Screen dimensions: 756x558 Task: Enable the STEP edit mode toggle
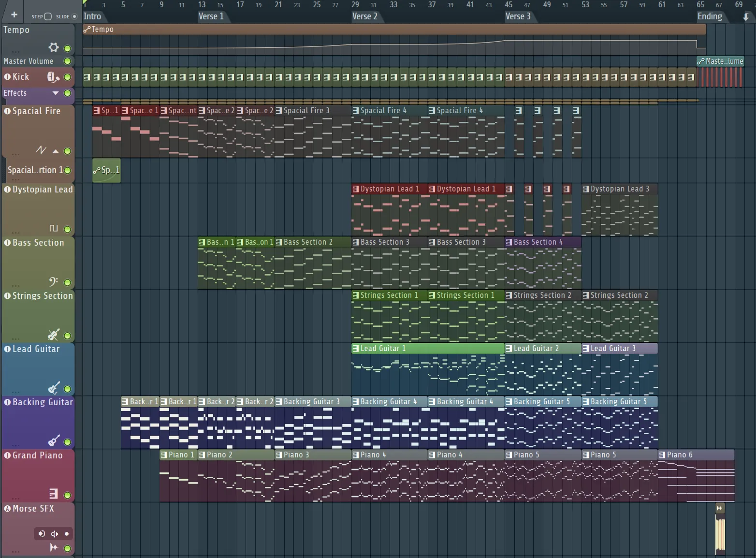click(48, 16)
